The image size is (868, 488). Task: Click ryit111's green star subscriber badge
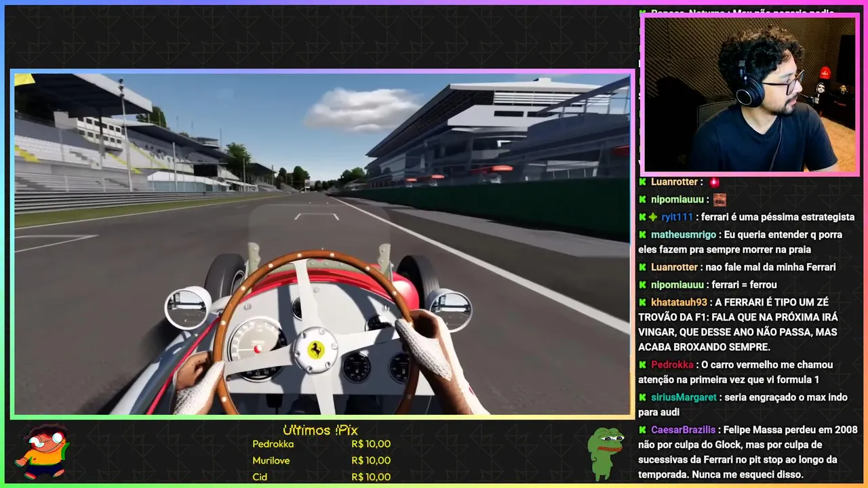[652, 217]
